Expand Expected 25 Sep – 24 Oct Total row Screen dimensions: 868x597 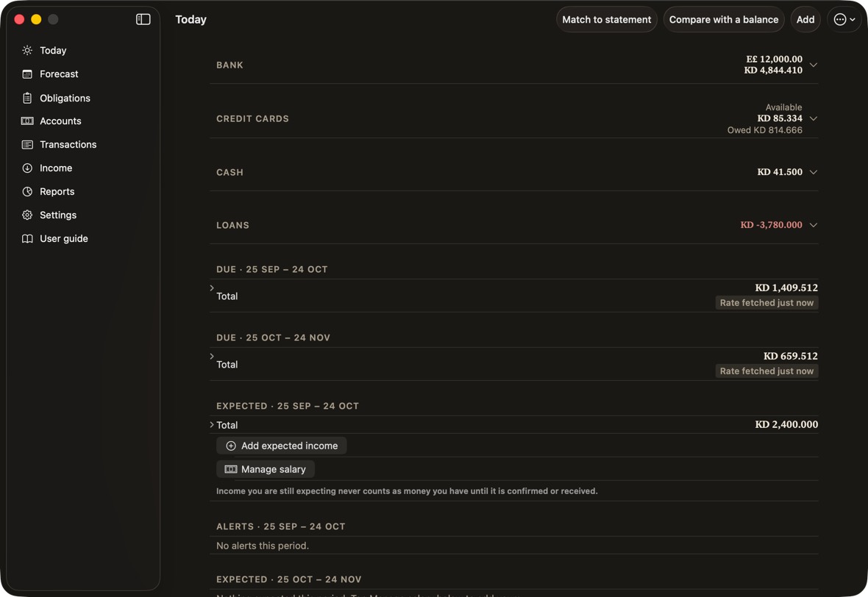click(212, 425)
